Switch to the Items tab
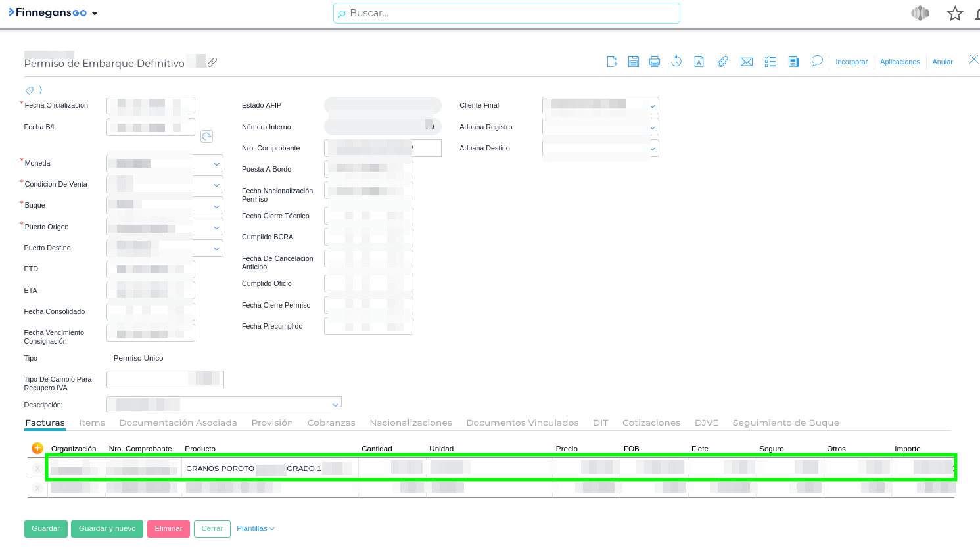Viewport: 980px width, 550px height. click(x=91, y=423)
